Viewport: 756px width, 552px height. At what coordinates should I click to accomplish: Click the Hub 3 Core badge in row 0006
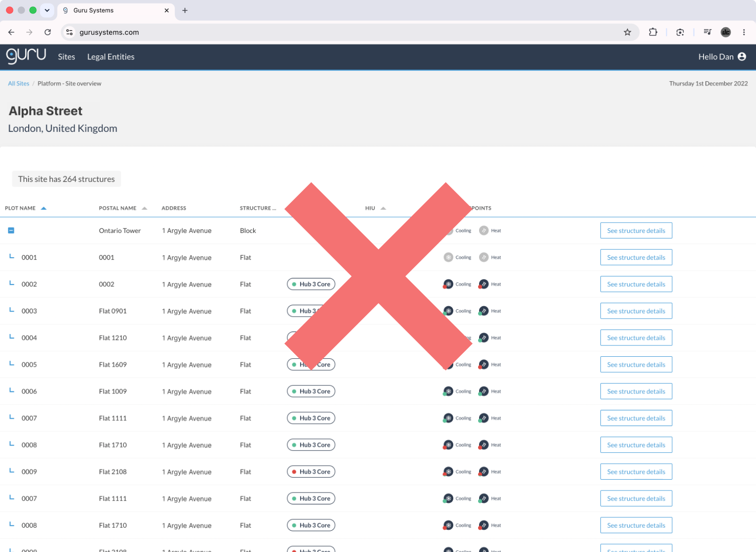(x=311, y=391)
